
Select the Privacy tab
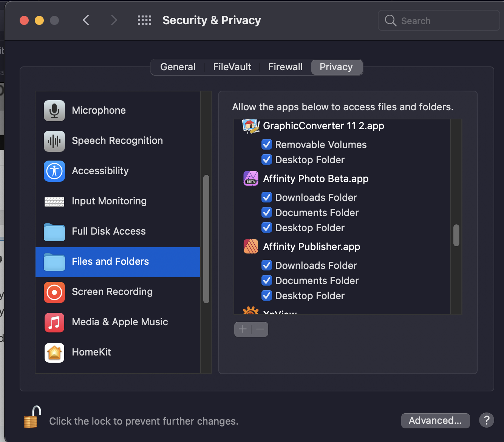click(336, 67)
